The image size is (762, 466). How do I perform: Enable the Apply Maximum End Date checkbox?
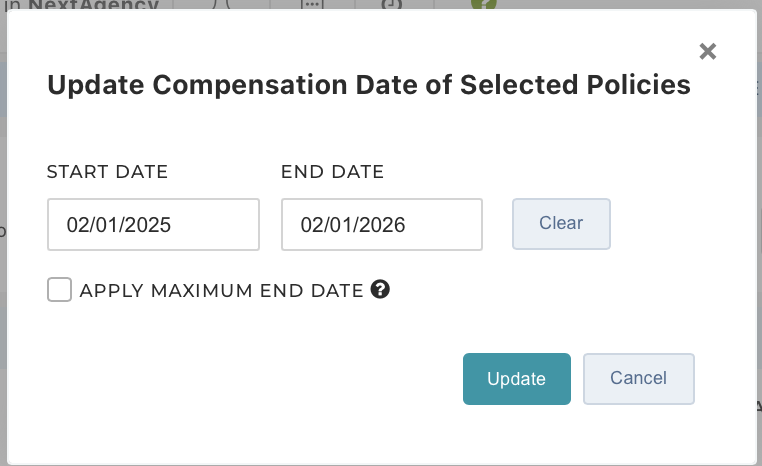pos(59,290)
